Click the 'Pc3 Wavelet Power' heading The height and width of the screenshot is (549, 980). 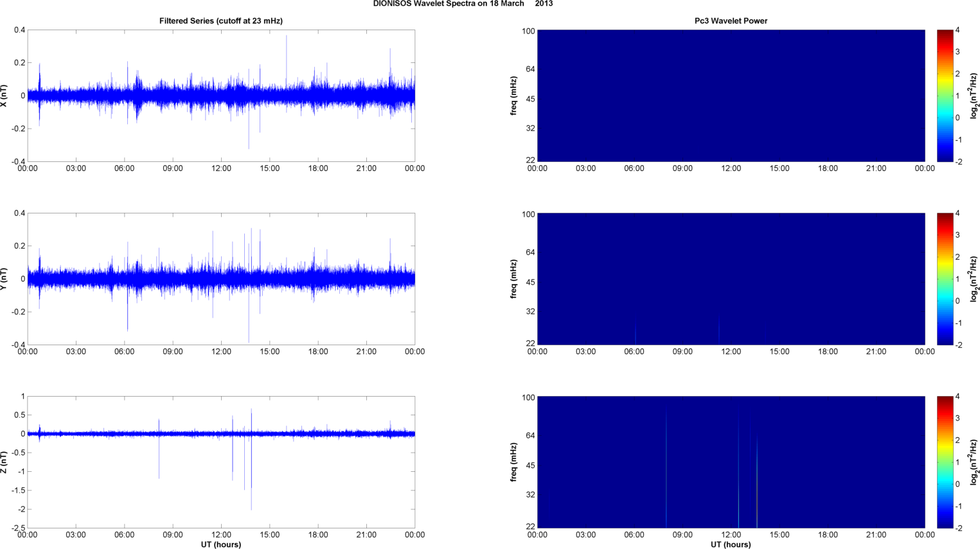pos(731,21)
